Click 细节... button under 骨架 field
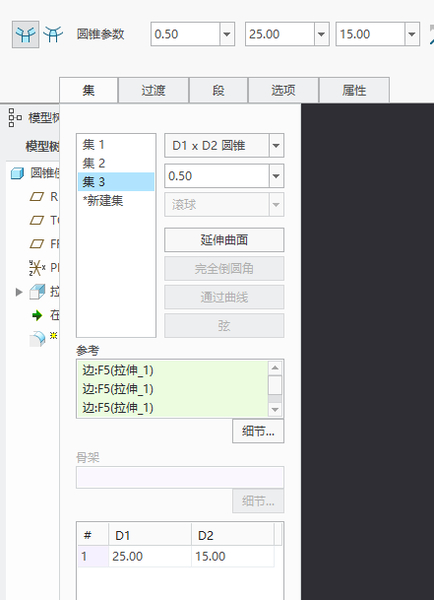 [258, 501]
